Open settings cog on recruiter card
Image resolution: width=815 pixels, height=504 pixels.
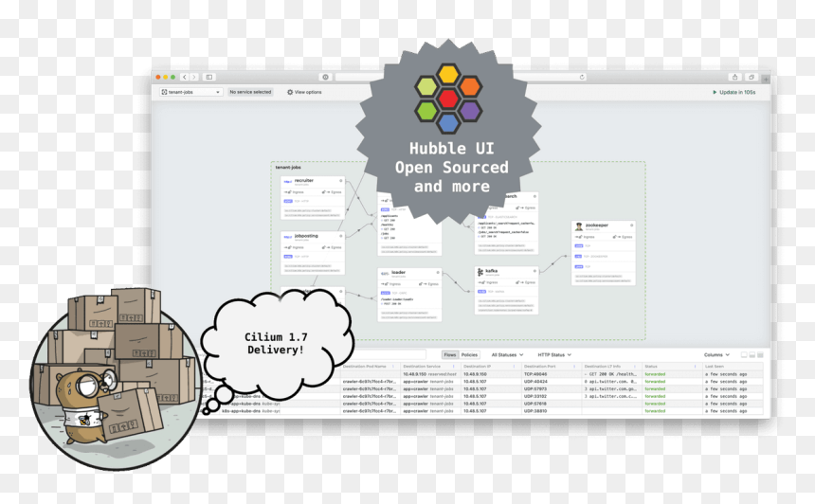pyautogui.click(x=341, y=181)
